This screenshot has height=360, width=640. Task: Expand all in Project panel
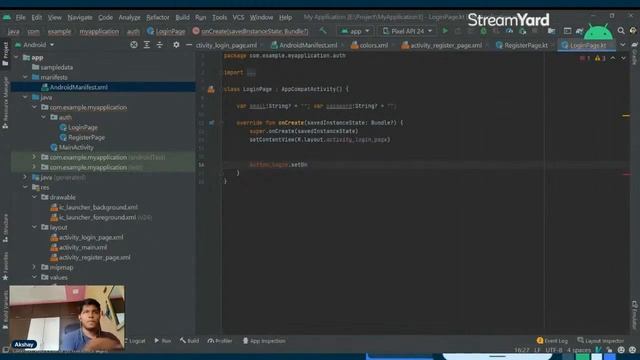(147, 45)
